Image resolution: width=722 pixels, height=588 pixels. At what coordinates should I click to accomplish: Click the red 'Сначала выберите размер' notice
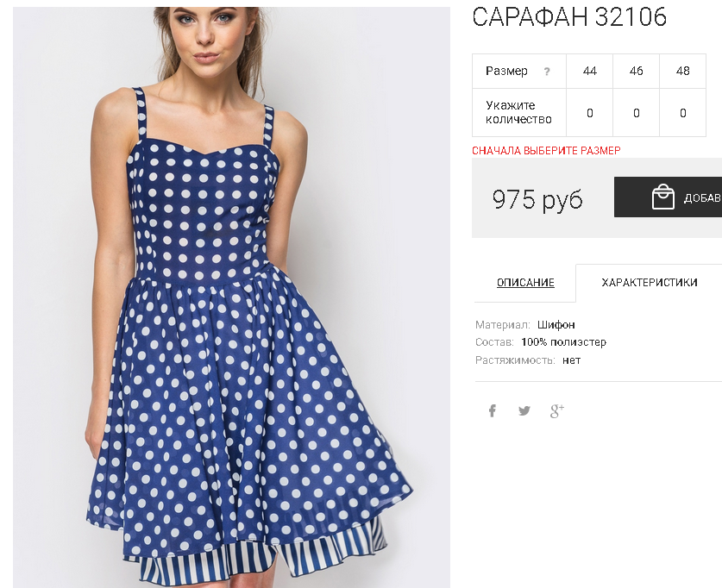(x=546, y=151)
